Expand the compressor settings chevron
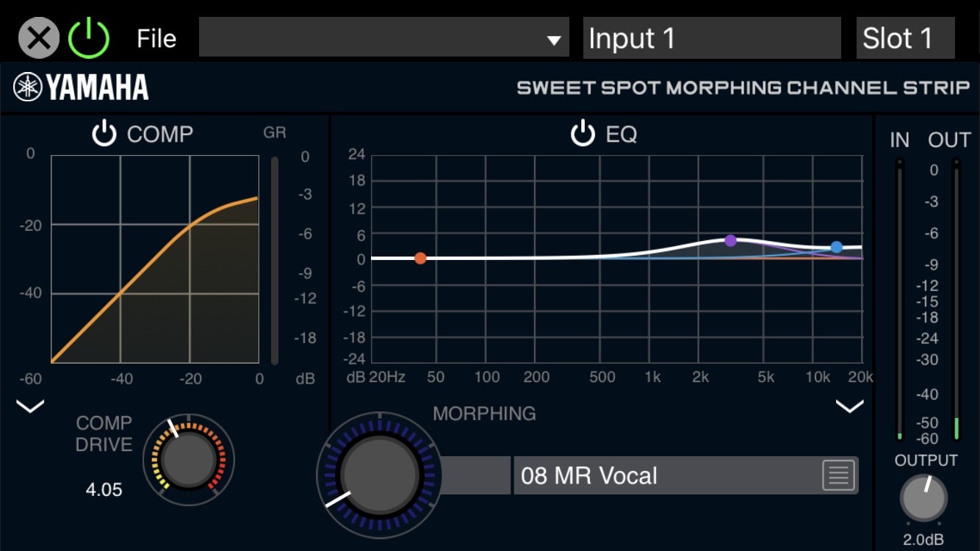 pyautogui.click(x=30, y=406)
